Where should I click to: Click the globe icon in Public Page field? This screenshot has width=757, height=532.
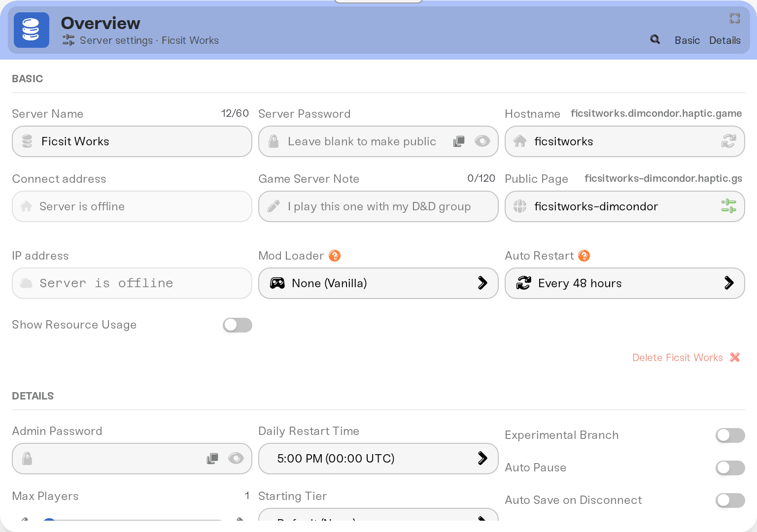point(520,206)
